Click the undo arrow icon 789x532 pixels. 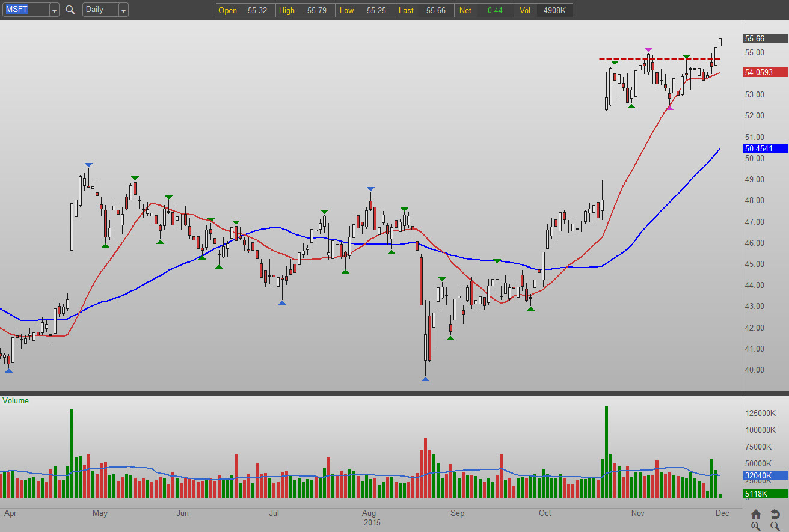tap(775, 514)
